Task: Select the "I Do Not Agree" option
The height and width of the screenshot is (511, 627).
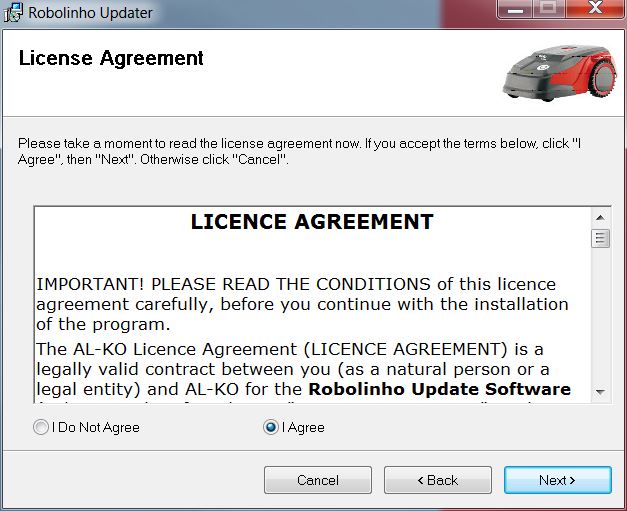Action: [x=41, y=427]
